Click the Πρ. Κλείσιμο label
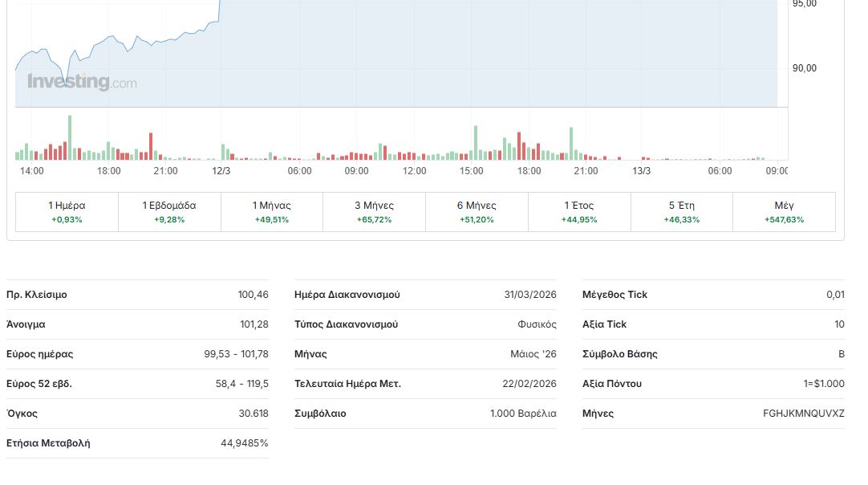Image resolution: width=868 pixels, height=485 pixels. [x=37, y=295]
